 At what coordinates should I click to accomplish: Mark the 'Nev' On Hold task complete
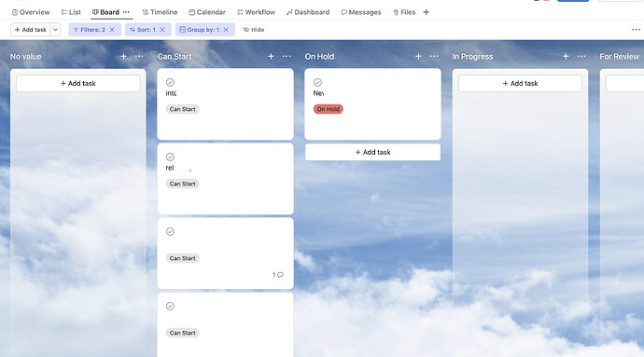pyautogui.click(x=317, y=82)
